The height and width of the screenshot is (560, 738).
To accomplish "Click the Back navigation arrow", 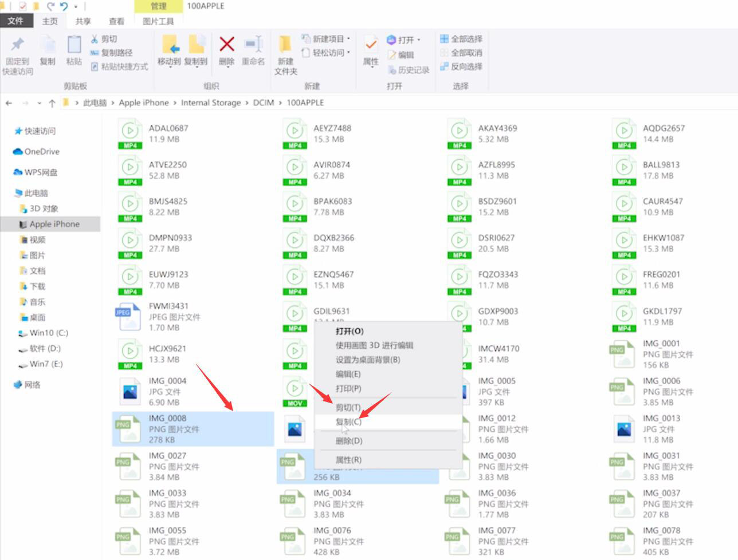I will pos(9,103).
